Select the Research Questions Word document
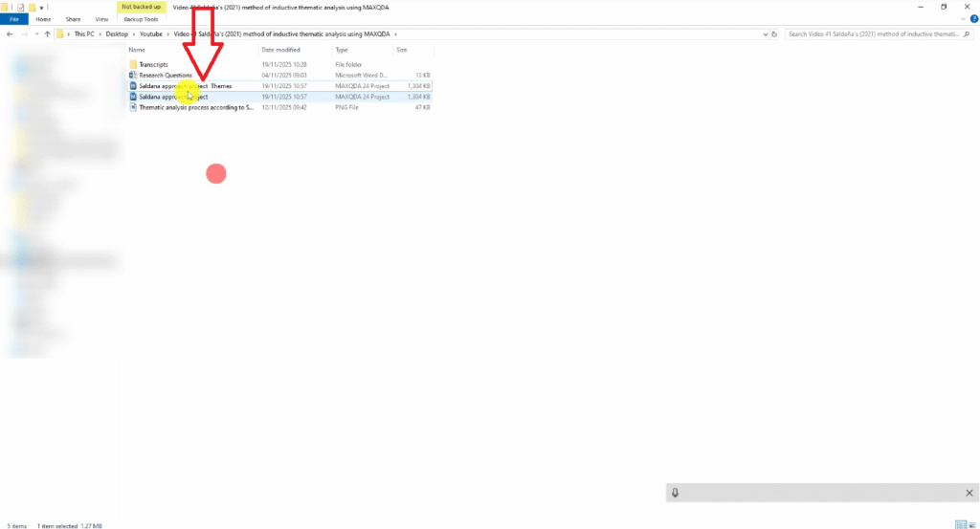This screenshot has height=529, width=980. point(165,75)
